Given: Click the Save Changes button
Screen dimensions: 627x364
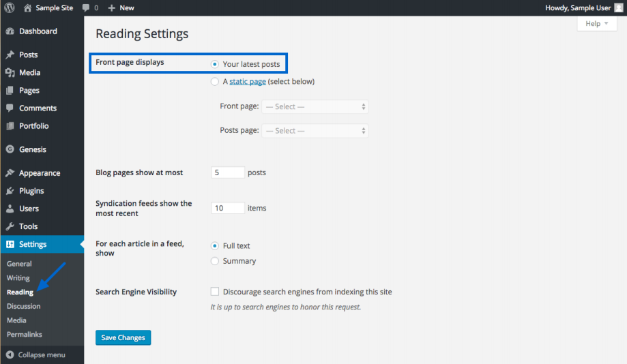Looking at the screenshot, I should point(123,338).
